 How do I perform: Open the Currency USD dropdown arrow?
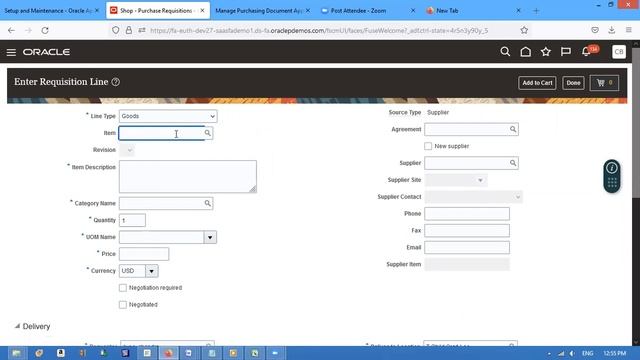tap(151, 271)
